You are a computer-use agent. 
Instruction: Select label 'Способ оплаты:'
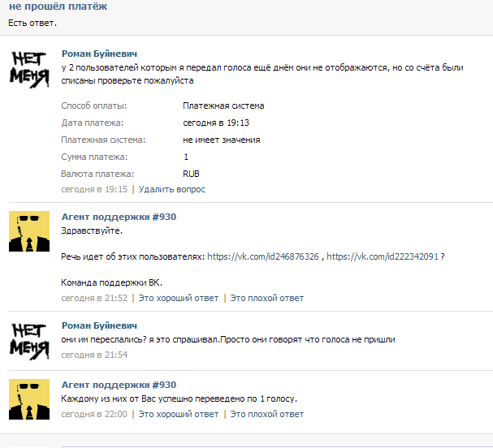point(93,106)
